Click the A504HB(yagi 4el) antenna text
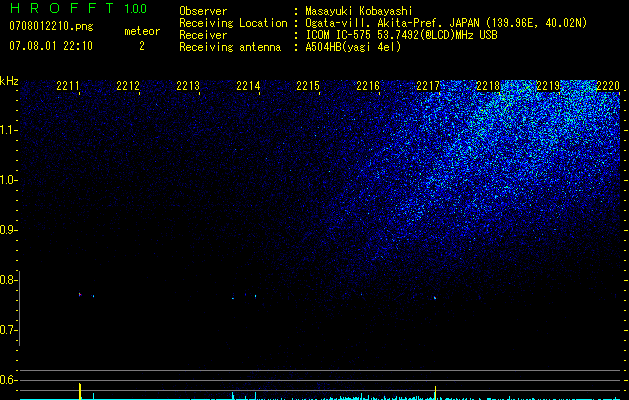The width and height of the screenshot is (629, 400). pyautogui.click(x=353, y=47)
